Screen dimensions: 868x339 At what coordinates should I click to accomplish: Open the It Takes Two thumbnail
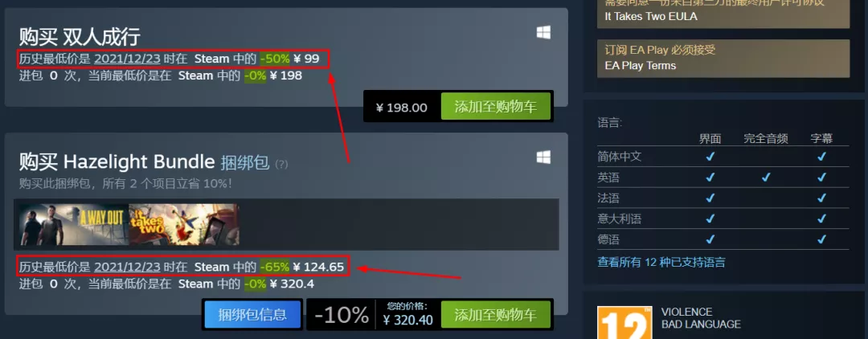pos(184,224)
